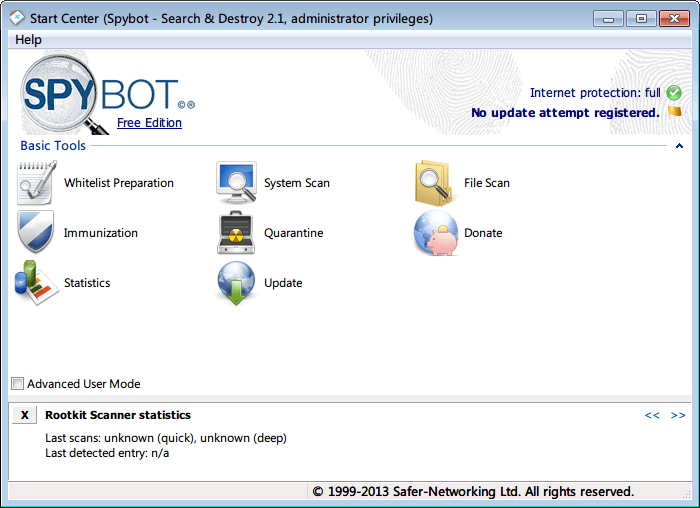Close the Start Center window
Image resolution: width=700 pixels, height=508 pixels.
click(674, 19)
